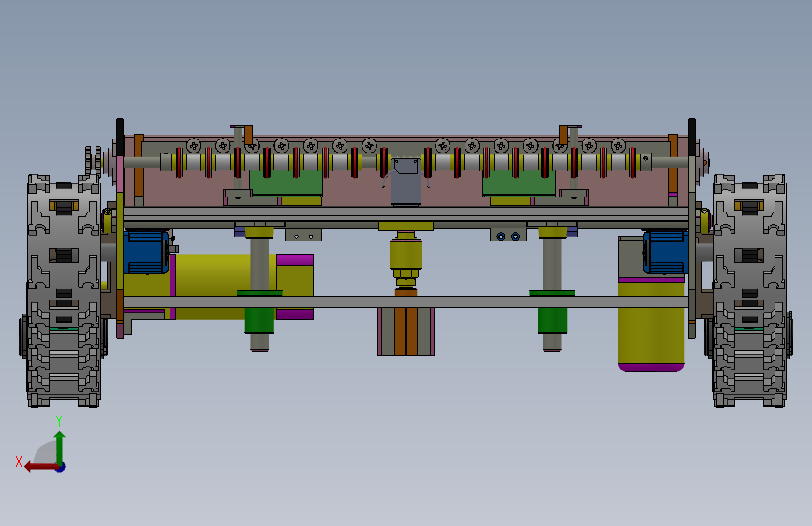
Task: Select the chain sprocket at upper left
Action: (94, 162)
